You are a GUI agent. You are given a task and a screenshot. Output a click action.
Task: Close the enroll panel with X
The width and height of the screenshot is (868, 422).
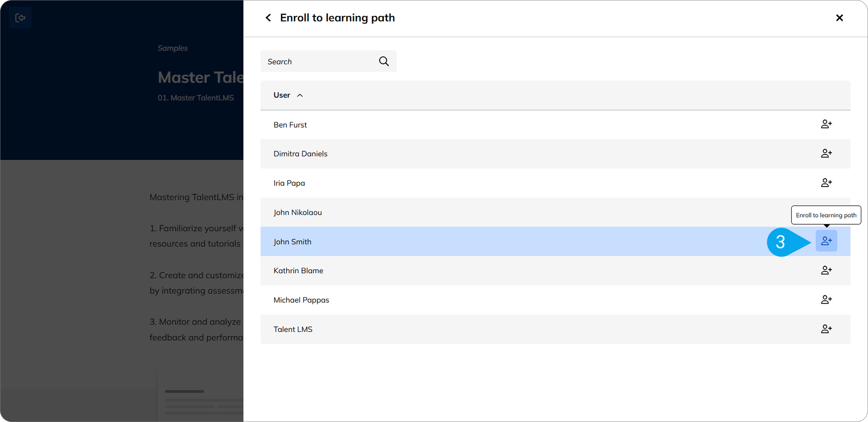point(839,18)
